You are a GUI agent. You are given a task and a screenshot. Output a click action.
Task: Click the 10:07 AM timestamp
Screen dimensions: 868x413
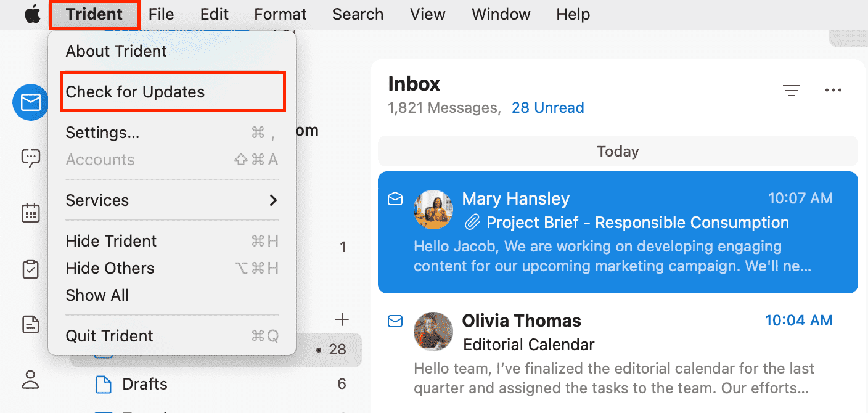pos(800,198)
